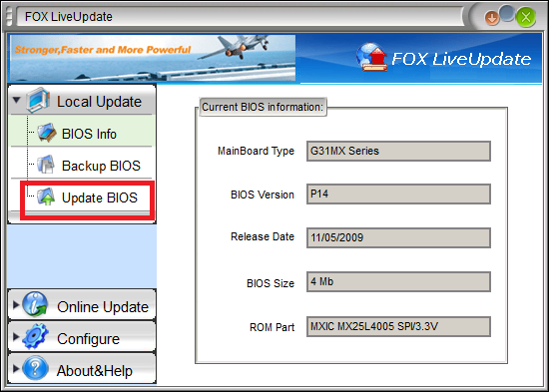Click the 'MainBoard Type' label

pyautogui.click(x=256, y=152)
